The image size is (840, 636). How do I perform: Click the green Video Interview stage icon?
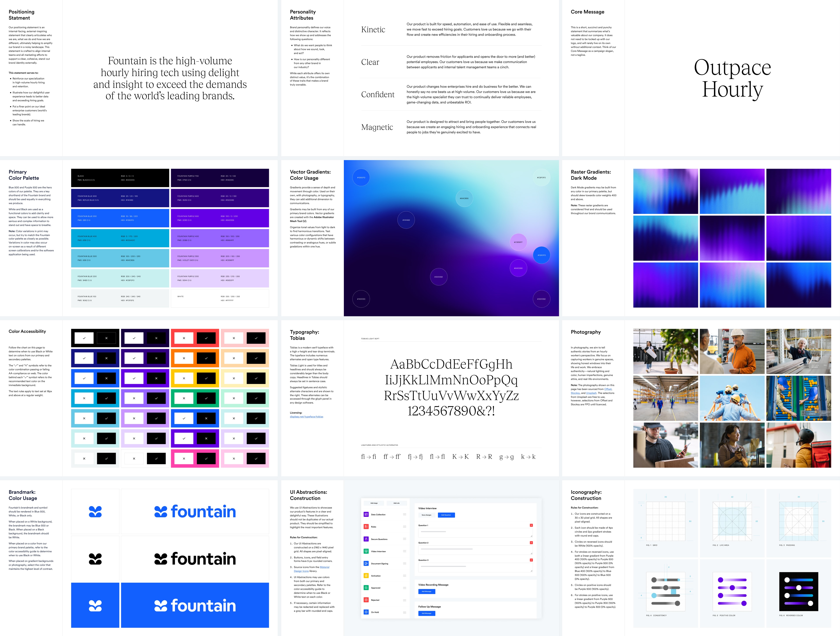click(x=366, y=551)
